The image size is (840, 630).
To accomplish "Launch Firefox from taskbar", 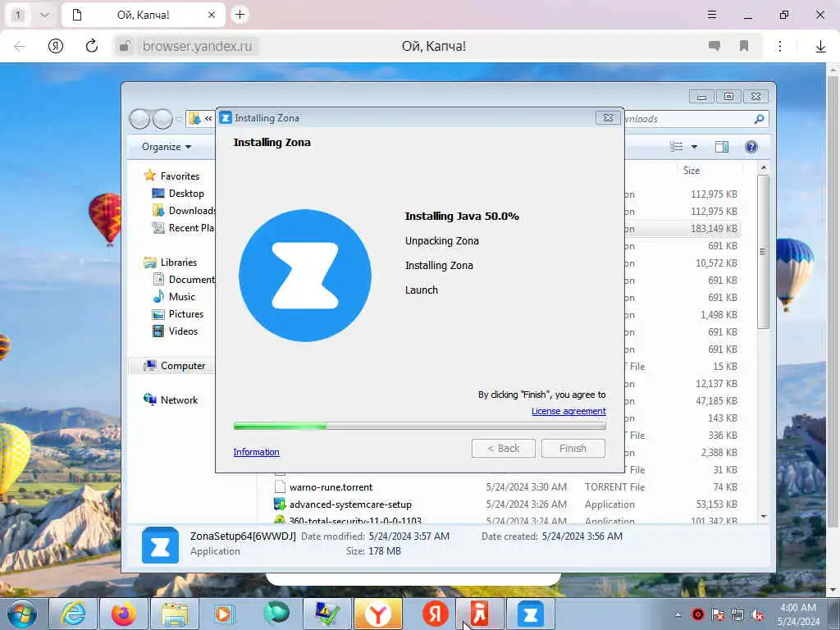I will [x=124, y=614].
